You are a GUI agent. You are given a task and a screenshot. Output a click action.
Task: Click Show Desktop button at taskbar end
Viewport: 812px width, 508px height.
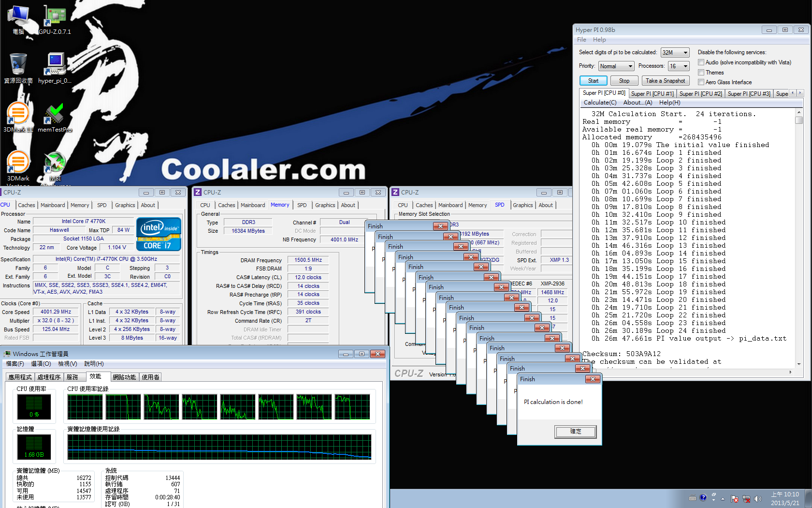tap(809, 499)
